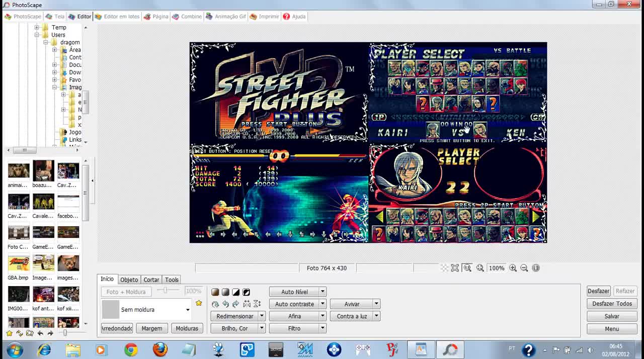644x359 pixels.
Task: Switch to the Tools tab
Action: click(172, 280)
